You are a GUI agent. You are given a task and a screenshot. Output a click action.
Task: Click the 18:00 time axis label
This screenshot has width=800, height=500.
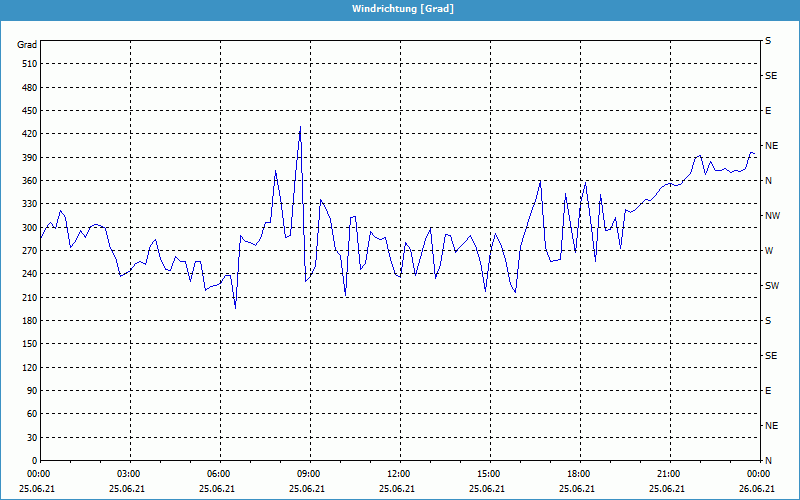pos(579,474)
